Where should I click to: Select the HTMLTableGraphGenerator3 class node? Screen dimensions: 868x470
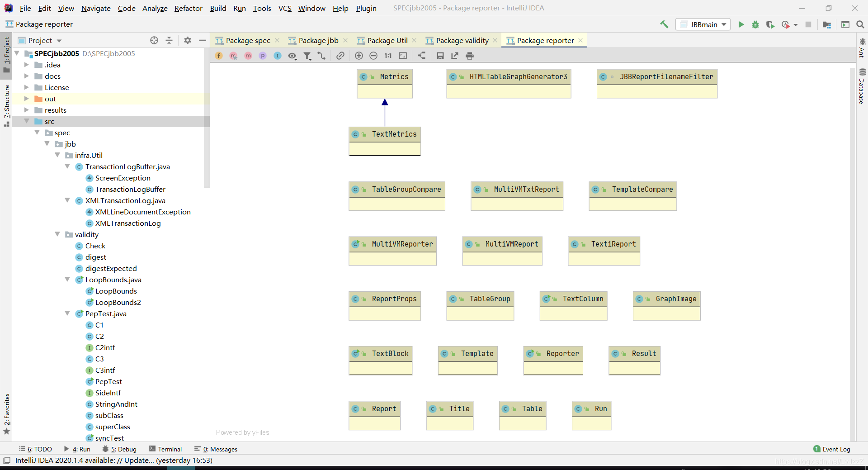tap(509, 84)
